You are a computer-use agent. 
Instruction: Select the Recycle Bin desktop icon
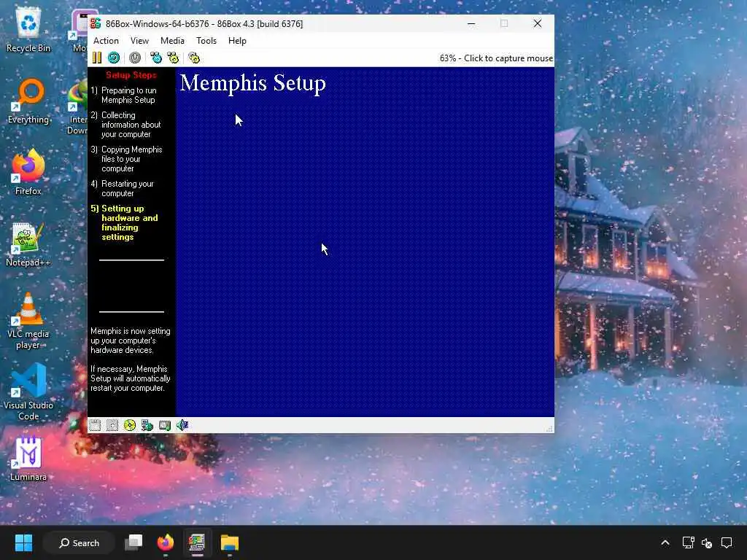pyautogui.click(x=28, y=31)
